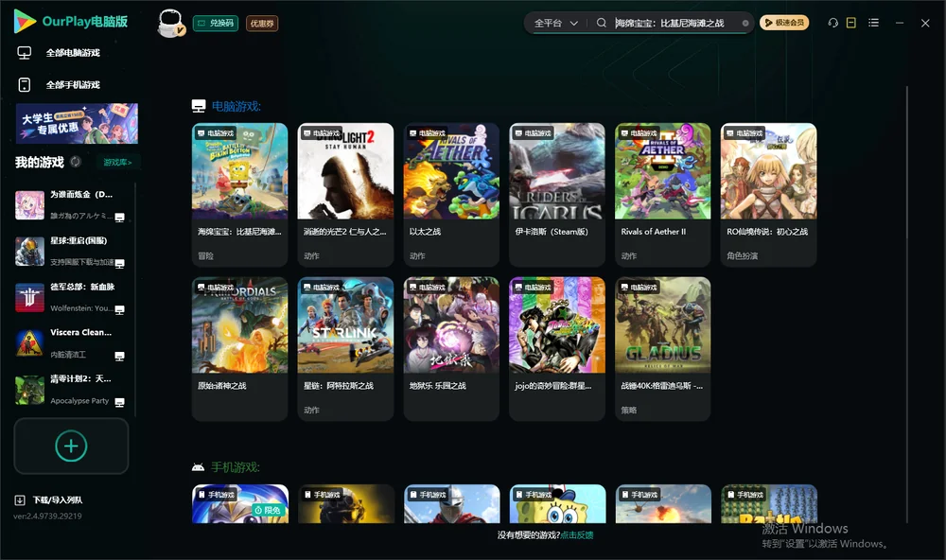Open the SpongeBob 海绵宝宝 PC game card
Image resolution: width=946 pixels, height=560 pixels.
[239, 194]
